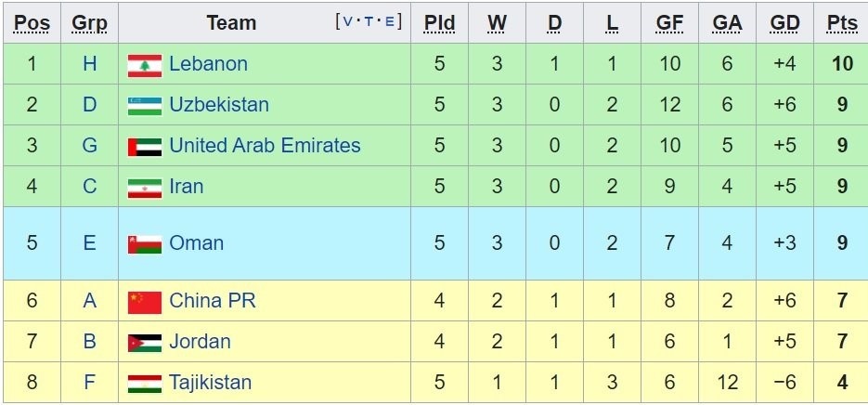This screenshot has width=868, height=405.
Task: Click the T talk template link
Action: coord(369,21)
